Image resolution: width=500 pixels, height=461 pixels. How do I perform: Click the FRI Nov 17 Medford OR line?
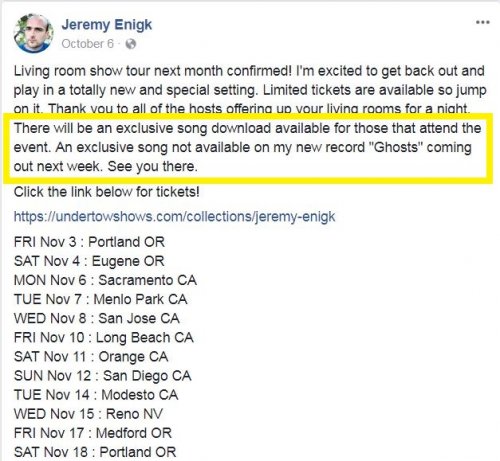[x=93, y=433]
